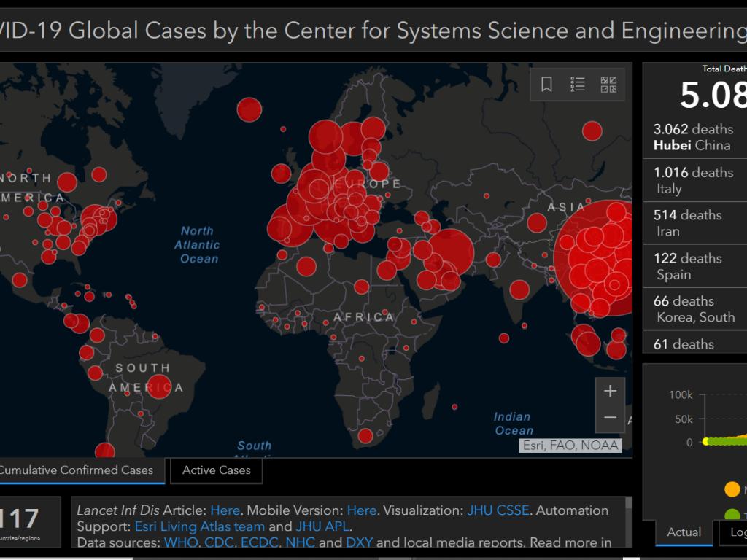Click the info panel vertical scrollbar
This screenshot has width=747, height=560.
pos(629,521)
